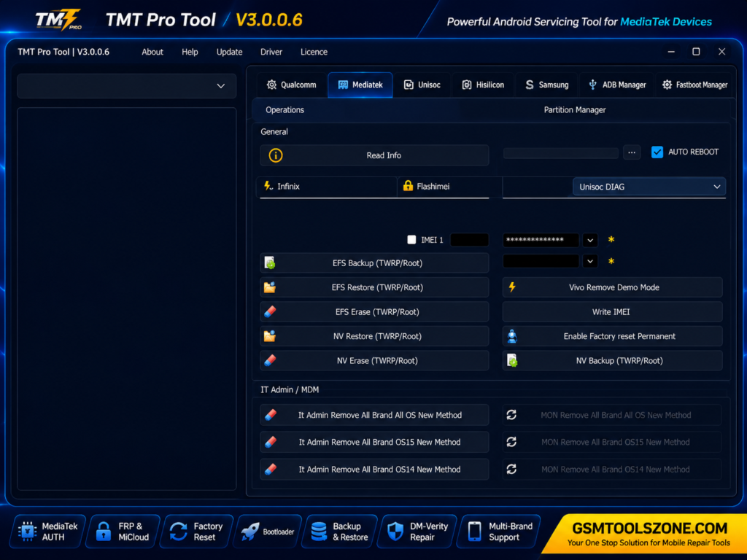Click the DM-Verity Repair shield icon
This screenshot has width=747, height=560.
395,532
